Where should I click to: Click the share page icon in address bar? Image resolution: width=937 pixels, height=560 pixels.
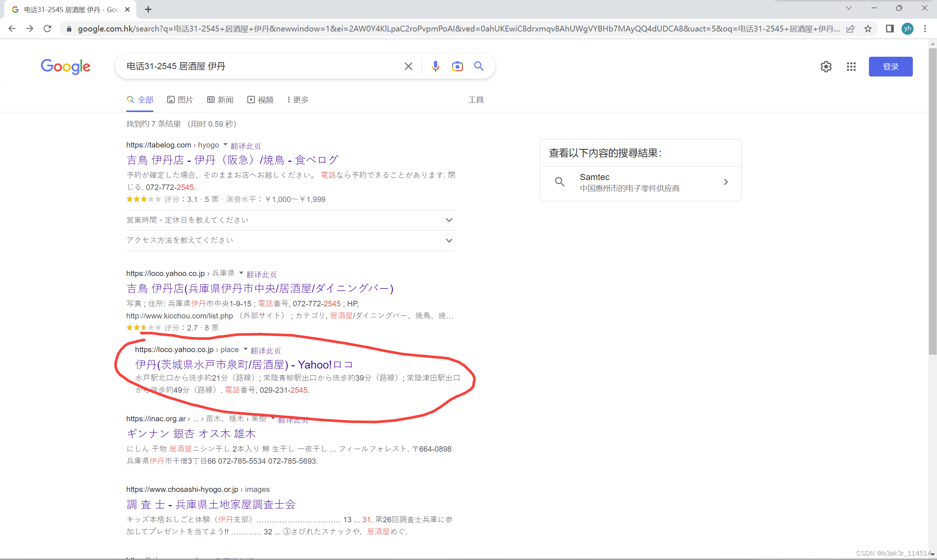(850, 29)
